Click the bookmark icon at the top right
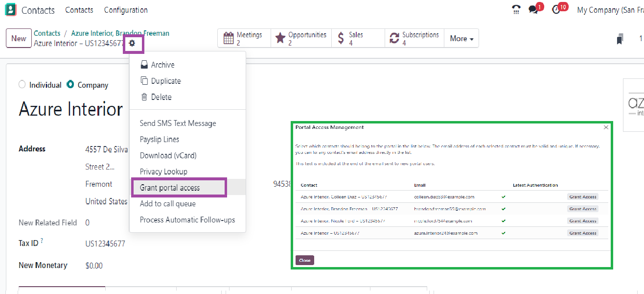The height and width of the screenshot is (294, 644). tap(620, 39)
